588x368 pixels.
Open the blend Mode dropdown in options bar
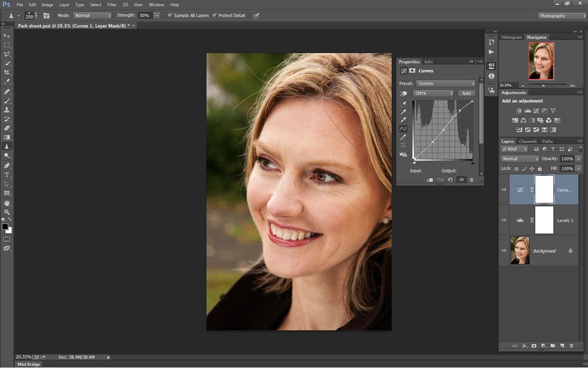click(92, 15)
